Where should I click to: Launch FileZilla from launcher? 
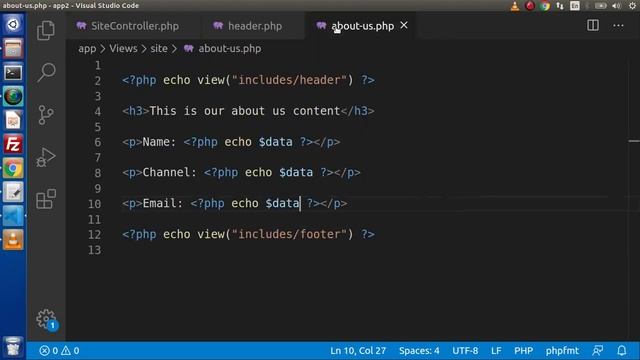pos(13,144)
